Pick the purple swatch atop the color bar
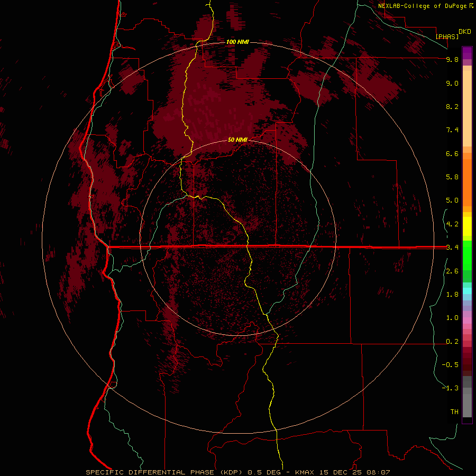Screen dimensions: 476x476 (467, 53)
